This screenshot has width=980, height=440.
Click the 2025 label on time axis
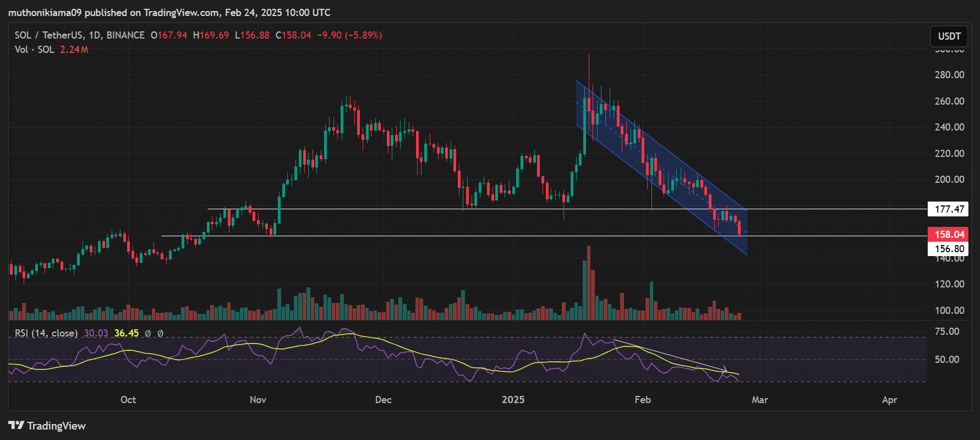pyautogui.click(x=513, y=400)
